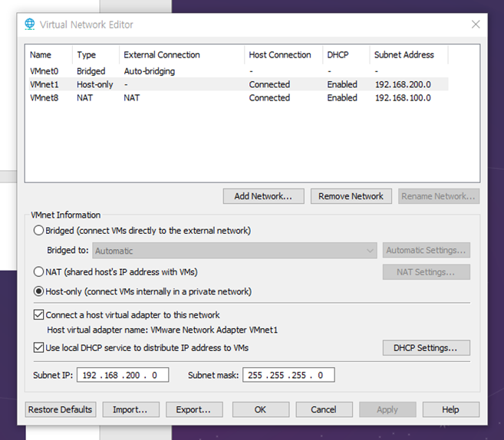504x440 pixels.
Task: Open Help for the network editor
Action: pyautogui.click(x=451, y=409)
